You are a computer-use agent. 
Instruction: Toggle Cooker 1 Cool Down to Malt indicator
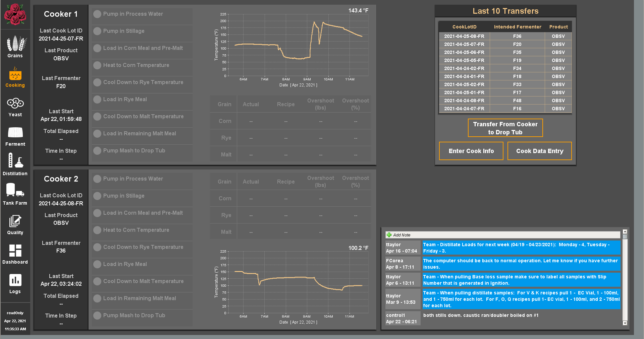(x=97, y=117)
